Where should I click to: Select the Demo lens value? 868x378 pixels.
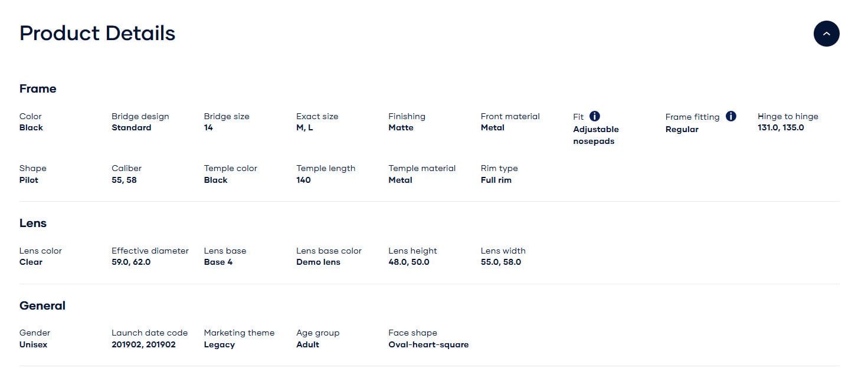[x=318, y=262]
